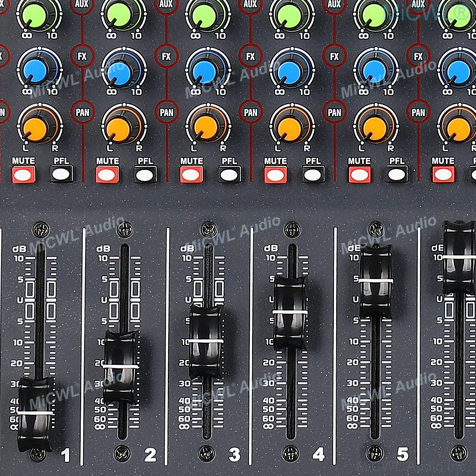Select the channel 4 fader knob
The height and width of the screenshot is (476, 476).
point(290,313)
